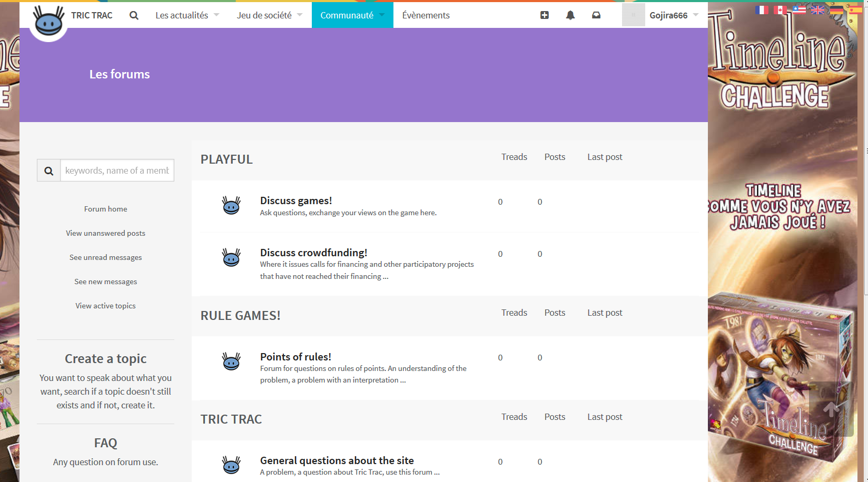Click the Gojira666 avatar image

tap(633, 15)
